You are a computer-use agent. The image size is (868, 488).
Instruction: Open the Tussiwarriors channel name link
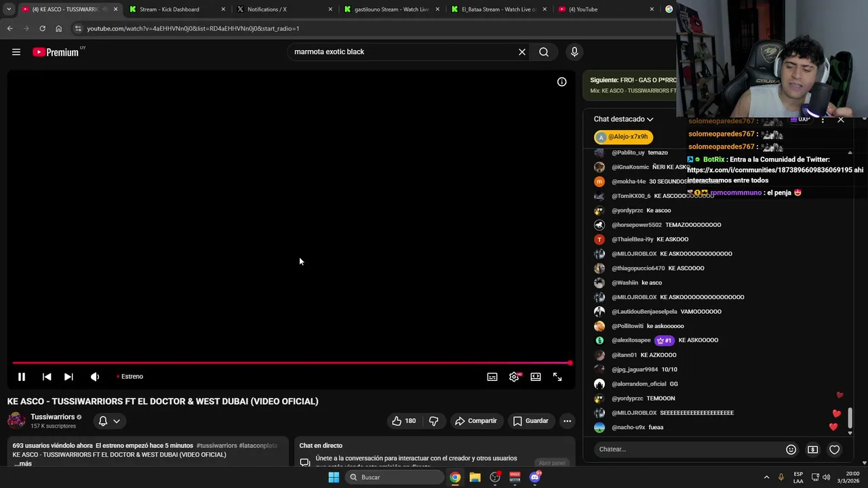click(52, 417)
